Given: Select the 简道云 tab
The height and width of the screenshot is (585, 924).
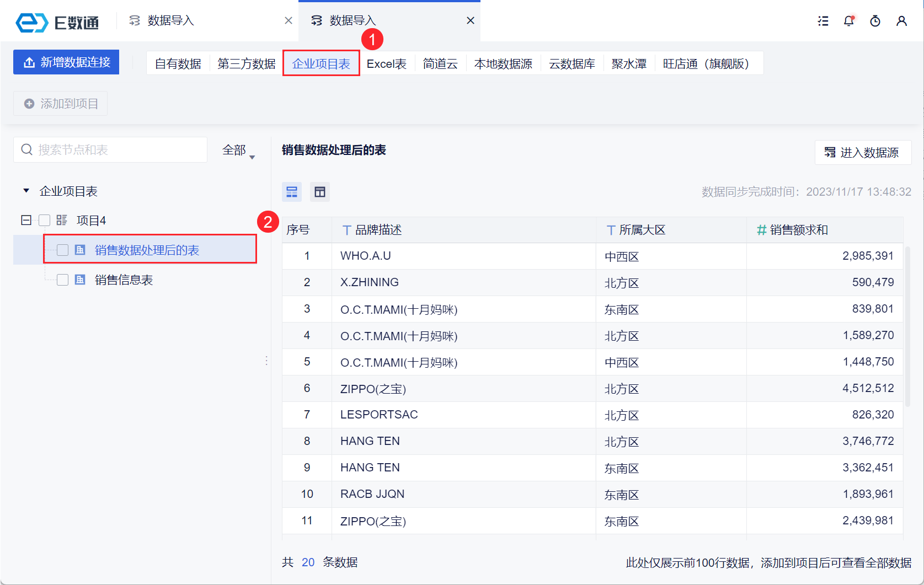Looking at the screenshot, I should [x=440, y=64].
